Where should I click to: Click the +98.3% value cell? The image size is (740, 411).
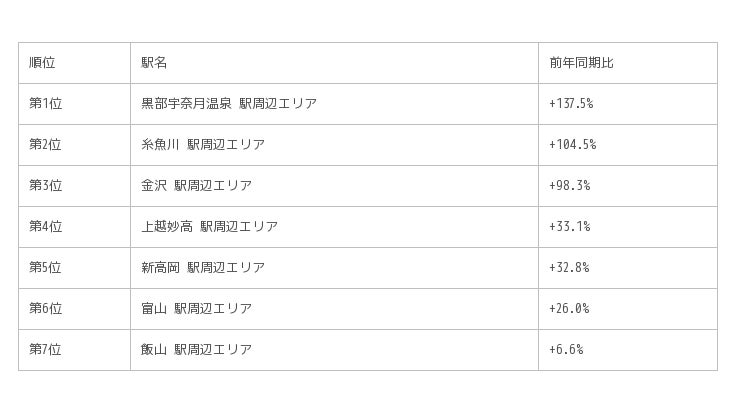tap(569, 186)
